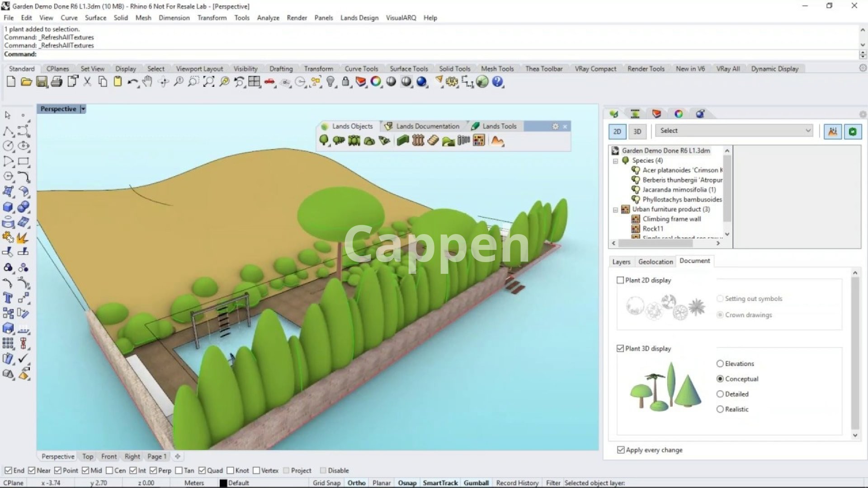Click the Print icon in Standard toolbar
Screen dimensions: 868x488
click(57, 82)
